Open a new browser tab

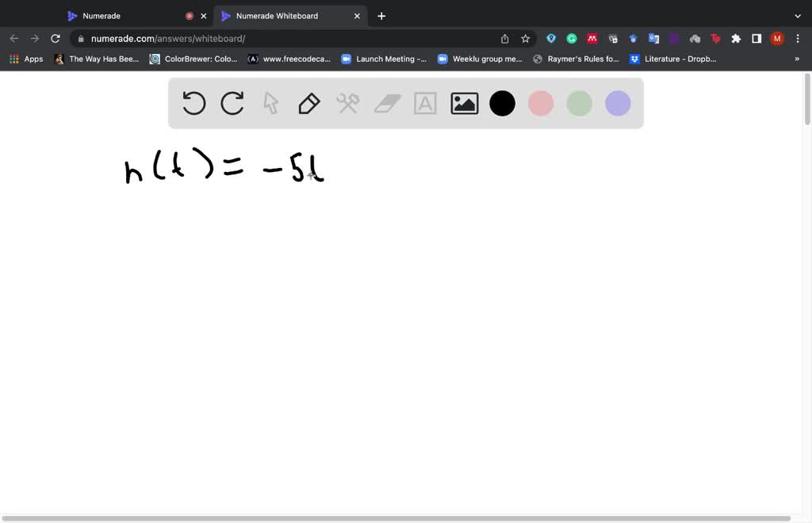pos(381,16)
